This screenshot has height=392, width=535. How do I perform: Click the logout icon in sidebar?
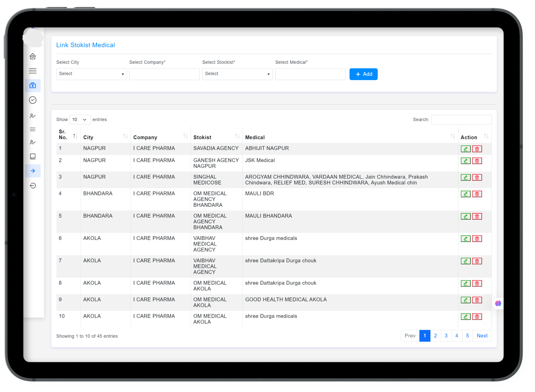point(33,186)
